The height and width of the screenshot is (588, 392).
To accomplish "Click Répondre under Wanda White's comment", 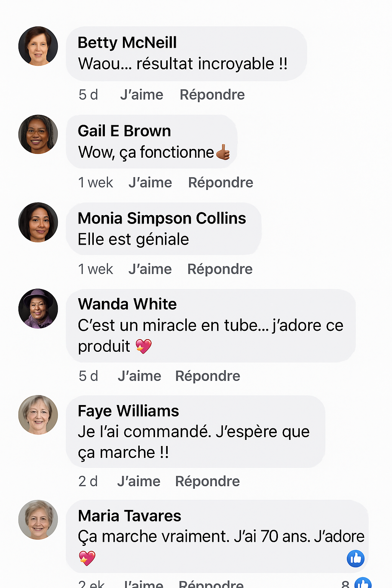I will pyautogui.click(x=207, y=376).
